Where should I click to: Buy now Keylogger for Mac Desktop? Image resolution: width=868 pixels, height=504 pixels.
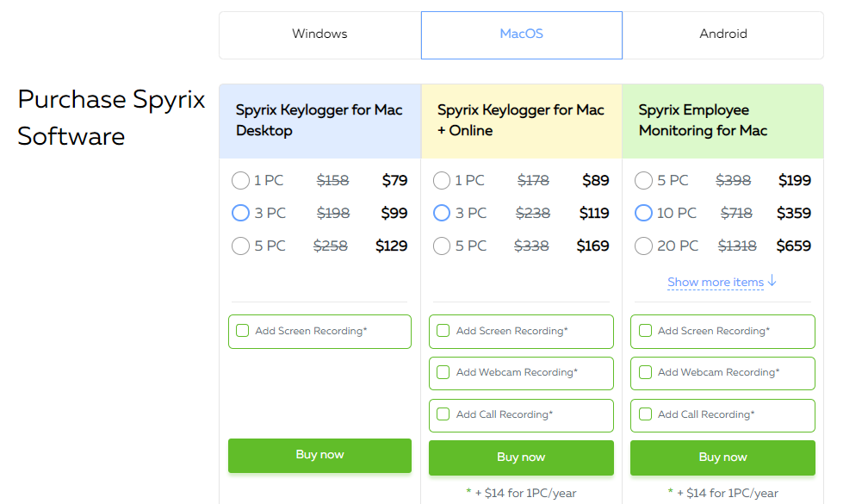tap(319, 455)
